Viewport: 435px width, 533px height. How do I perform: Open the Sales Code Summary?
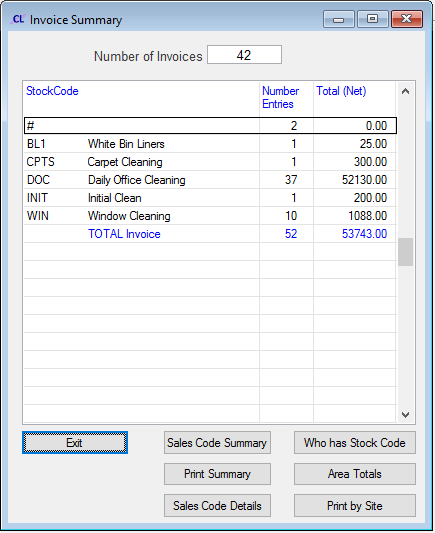[x=217, y=443]
